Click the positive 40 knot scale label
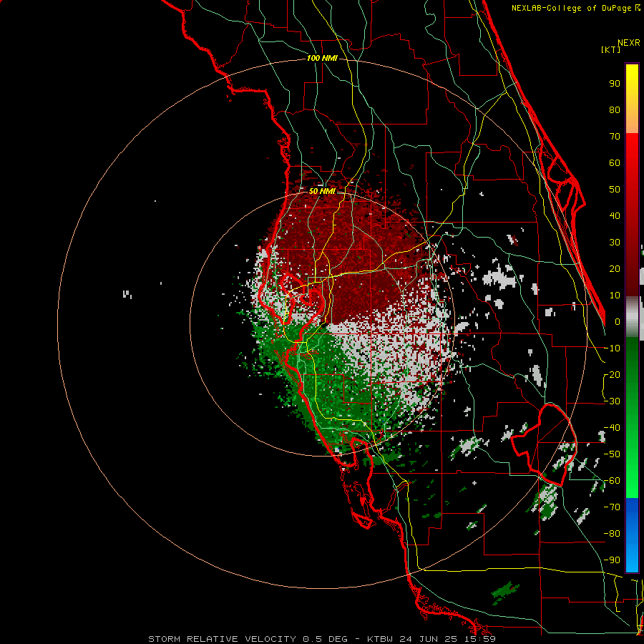 click(x=615, y=216)
